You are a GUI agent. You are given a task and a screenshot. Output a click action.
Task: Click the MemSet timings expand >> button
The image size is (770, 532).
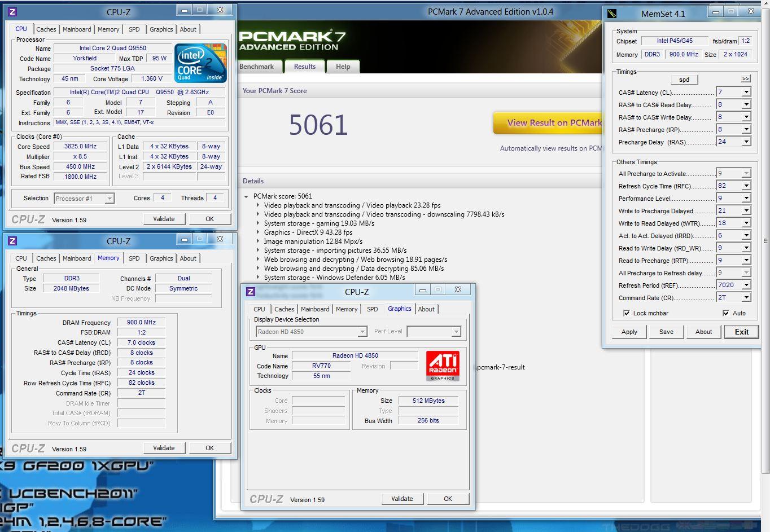[x=746, y=79]
